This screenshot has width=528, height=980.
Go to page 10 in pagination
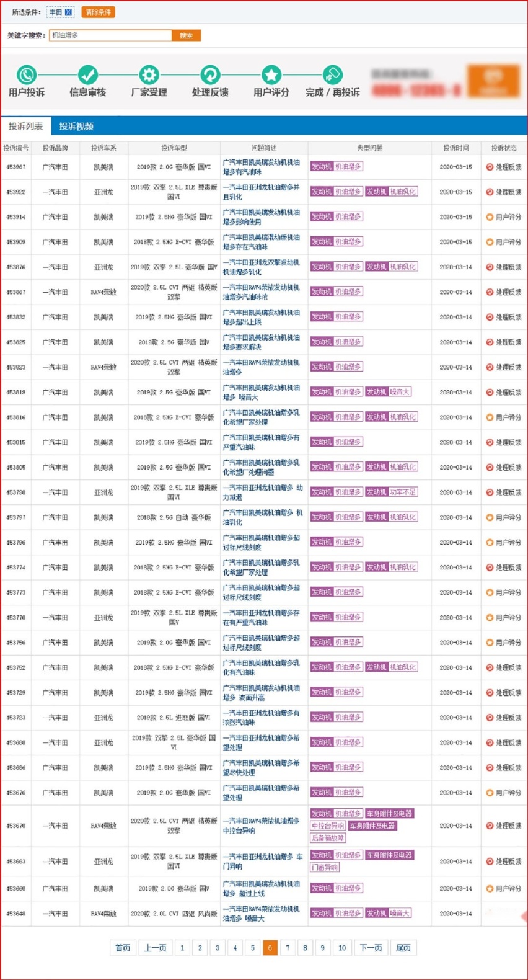click(342, 948)
